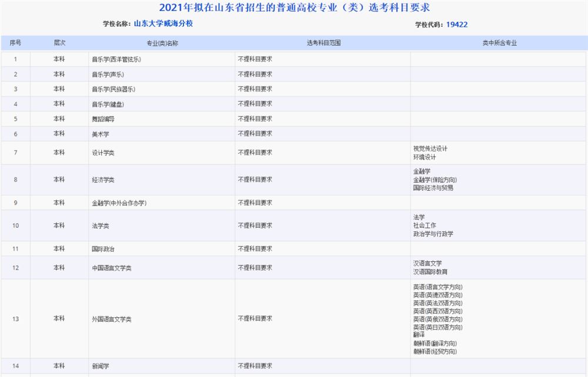
Task: Click sequence number "5" in the table
Action: (x=15, y=119)
